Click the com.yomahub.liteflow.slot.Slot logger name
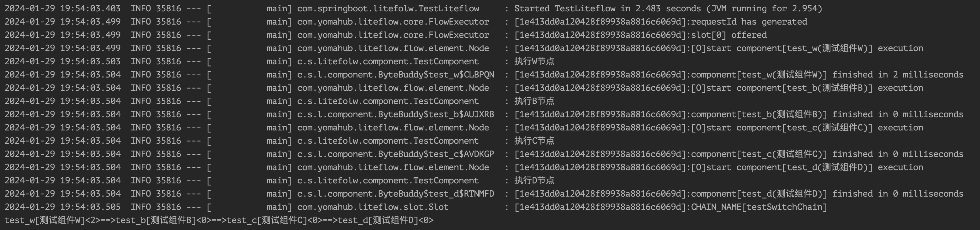This screenshot has width=980, height=230. click(372, 207)
